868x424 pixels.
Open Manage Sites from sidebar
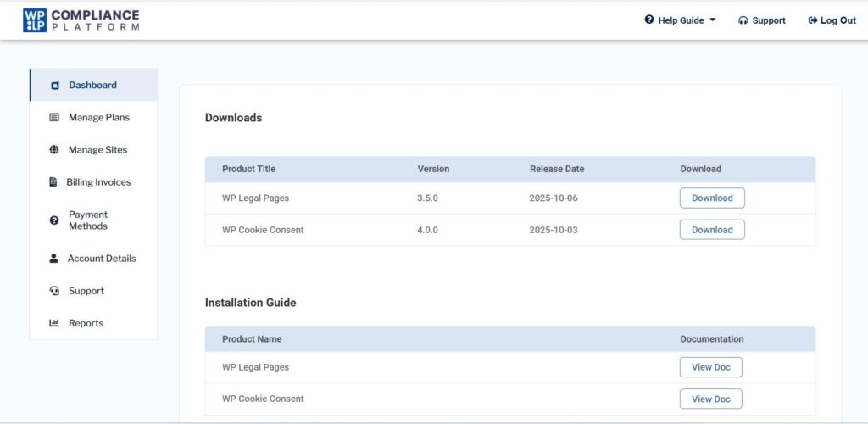point(93,149)
